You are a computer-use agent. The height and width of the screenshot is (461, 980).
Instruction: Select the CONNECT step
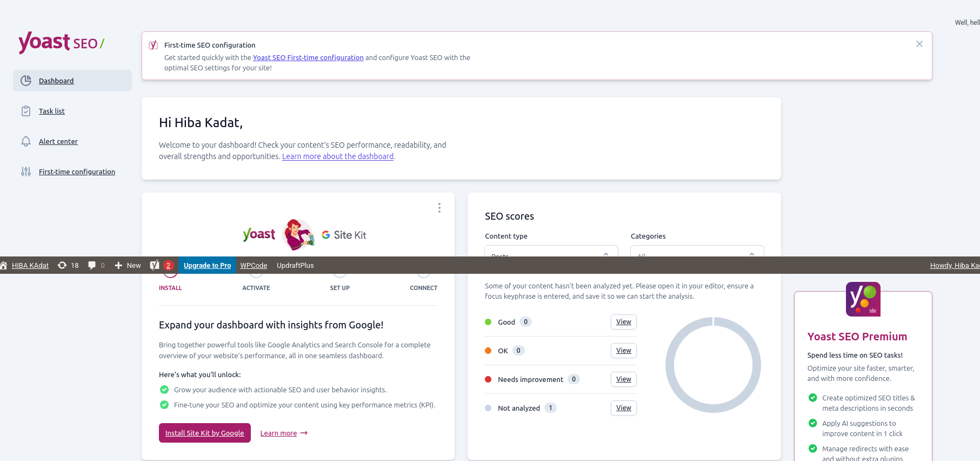point(424,288)
